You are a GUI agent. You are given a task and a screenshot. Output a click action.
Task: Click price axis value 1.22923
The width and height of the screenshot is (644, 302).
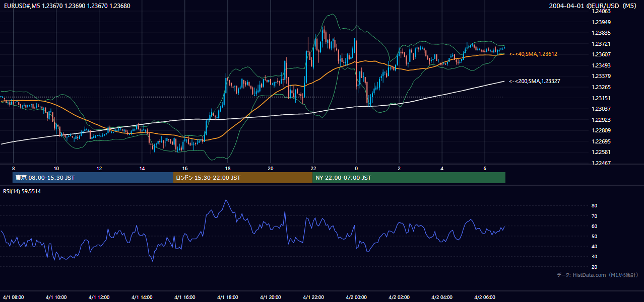(601, 120)
